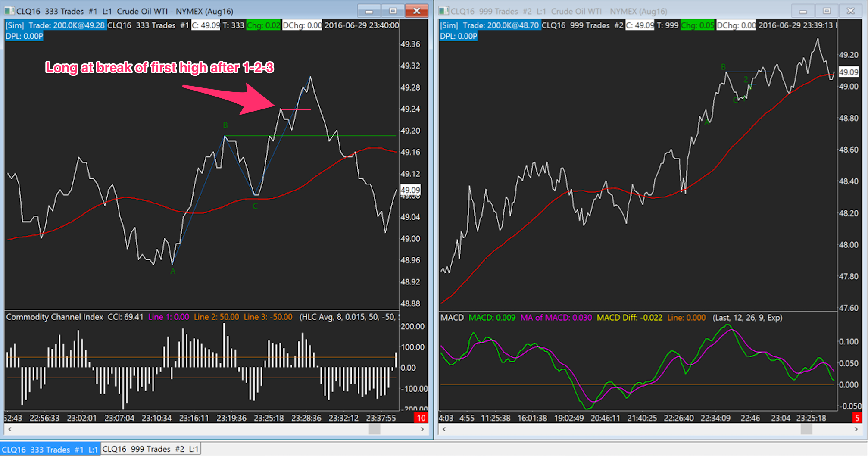Switch to the CLQ16 333 Trades #1 tab
Viewport: 868px width, 456px height.
(x=50, y=449)
